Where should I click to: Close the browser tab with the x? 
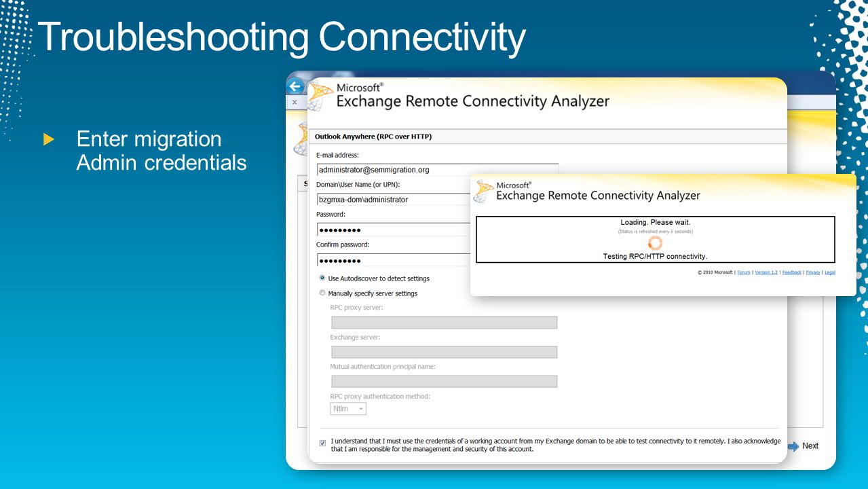tap(295, 103)
